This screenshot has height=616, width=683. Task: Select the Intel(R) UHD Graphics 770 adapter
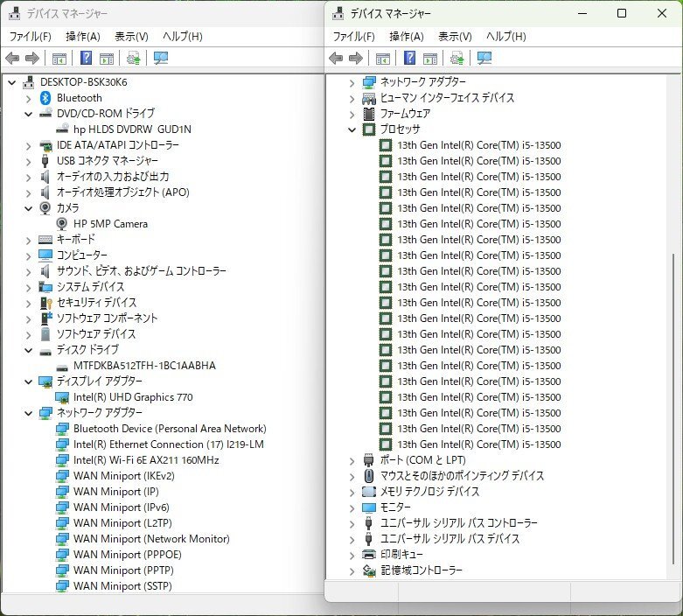(x=133, y=397)
